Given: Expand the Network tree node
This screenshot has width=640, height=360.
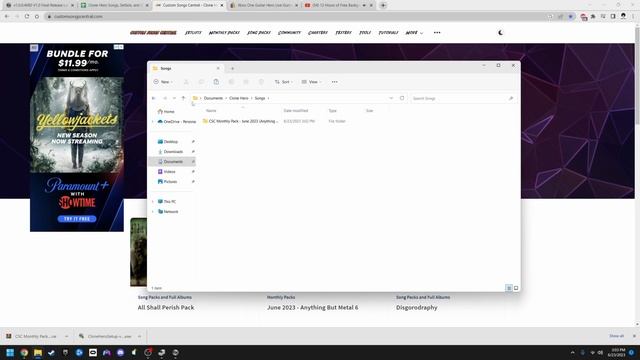Looking at the screenshot, I should click(x=153, y=212).
